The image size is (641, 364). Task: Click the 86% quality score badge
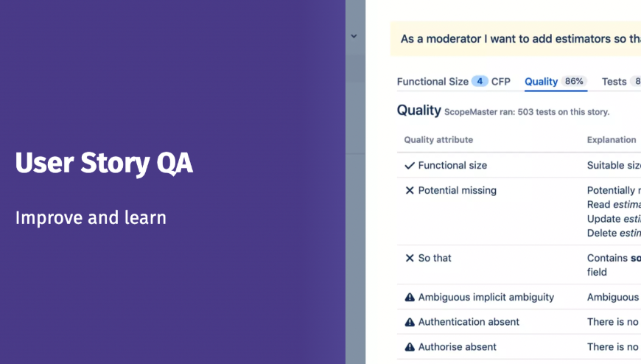[575, 82]
